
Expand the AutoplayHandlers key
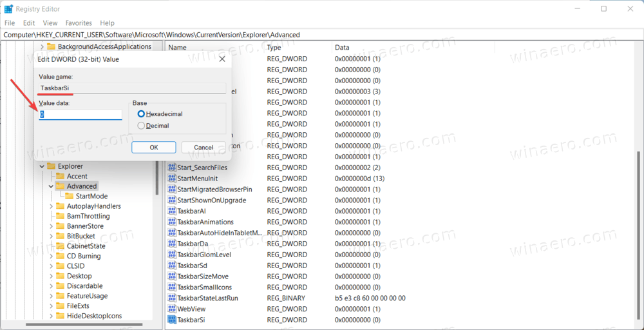pyautogui.click(x=51, y=206)
